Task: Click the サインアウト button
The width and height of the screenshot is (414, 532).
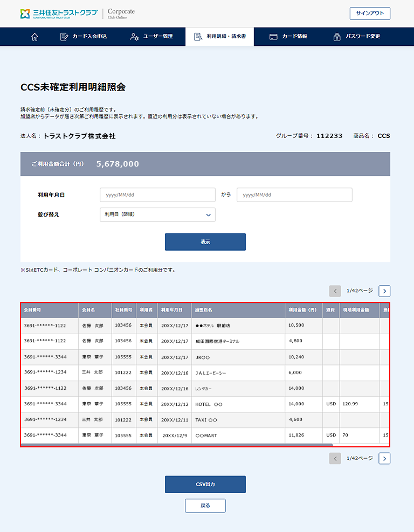Action: (x=370, y=13)
